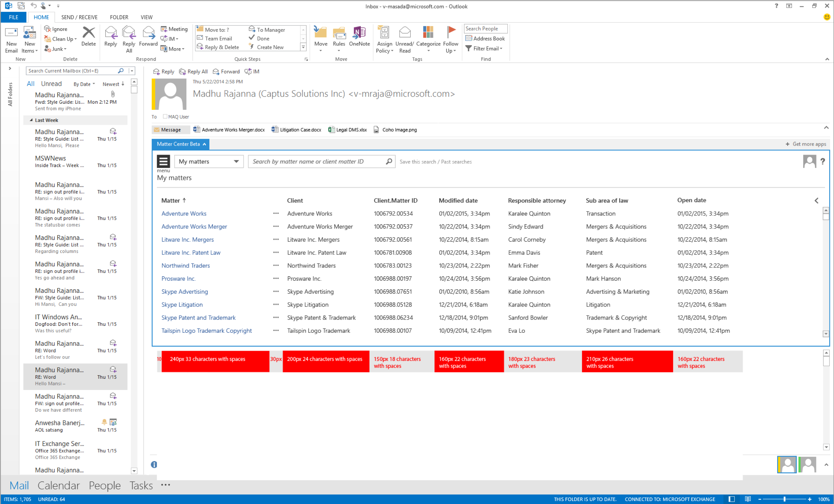Open Matter Center help question mark
The image size is (834, 504).
coord(822,161)
